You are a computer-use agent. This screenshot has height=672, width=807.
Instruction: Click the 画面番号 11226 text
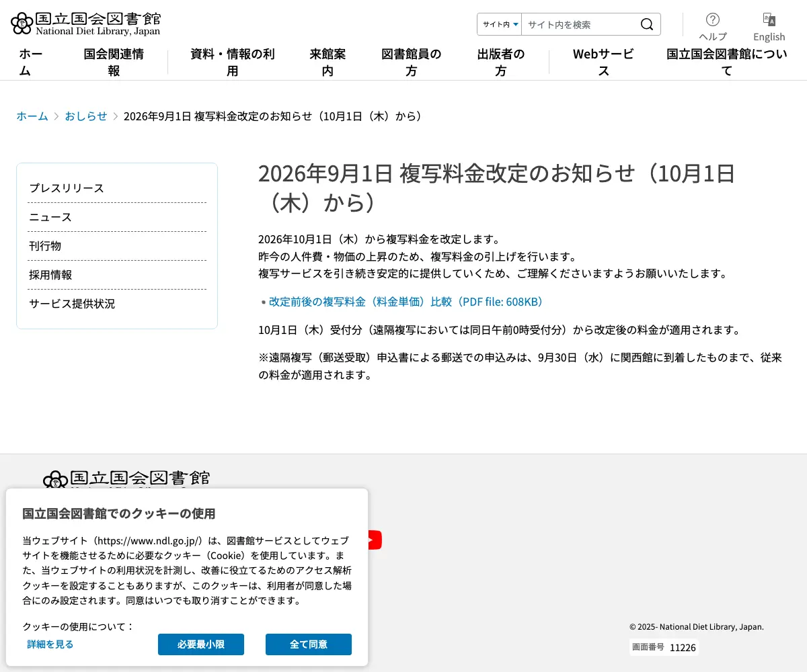[x=663, y=647]
